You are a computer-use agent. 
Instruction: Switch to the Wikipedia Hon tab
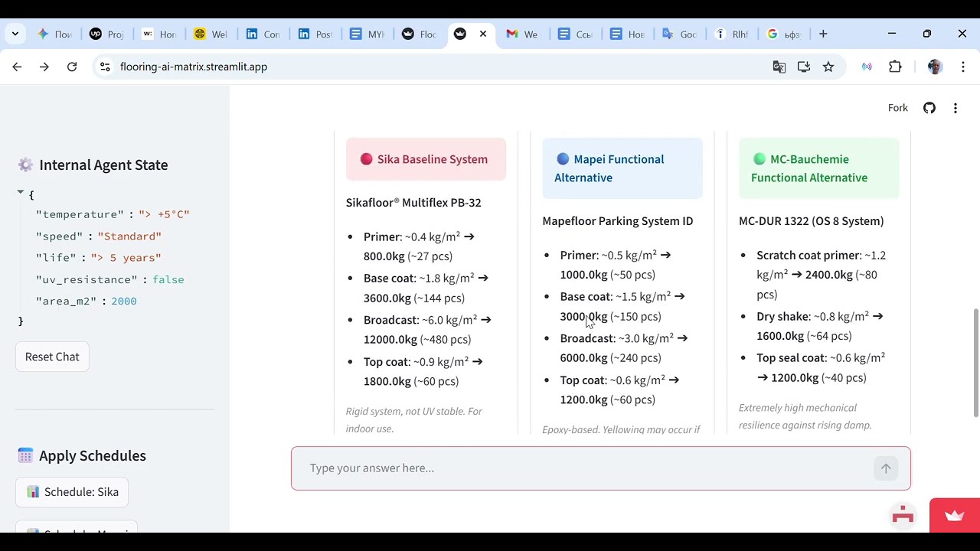click(x=159, y=34)
